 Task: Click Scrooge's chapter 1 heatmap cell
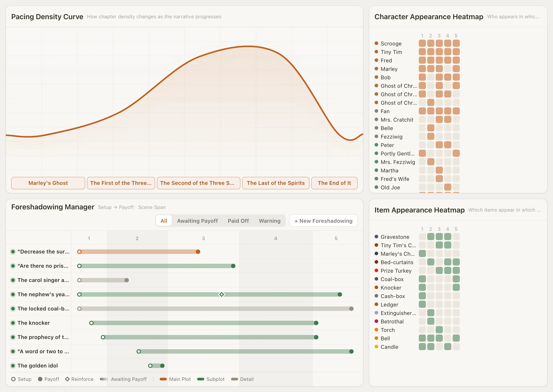(x=422, y=43)
